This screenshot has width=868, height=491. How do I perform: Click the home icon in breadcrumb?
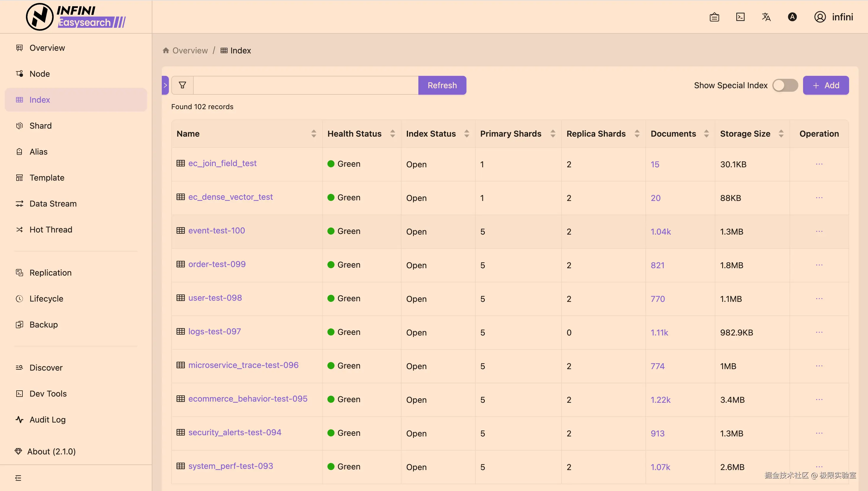[x=166, y=50]
